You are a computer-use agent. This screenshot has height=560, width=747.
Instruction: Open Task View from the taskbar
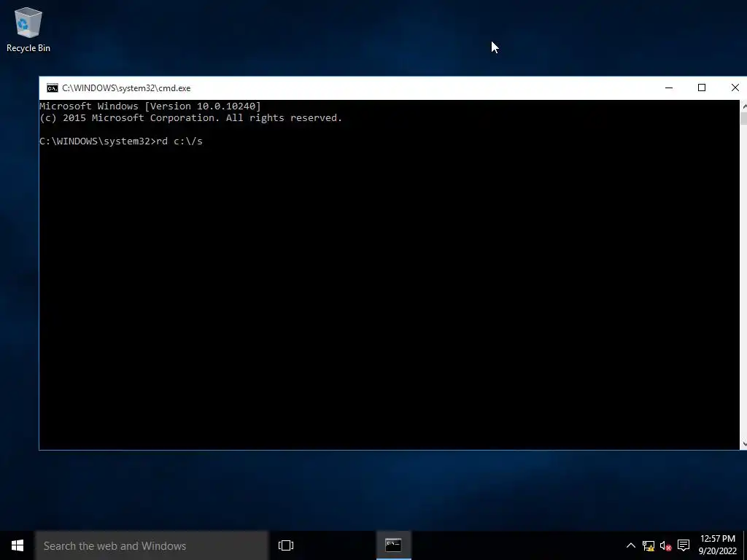(286, 545)
